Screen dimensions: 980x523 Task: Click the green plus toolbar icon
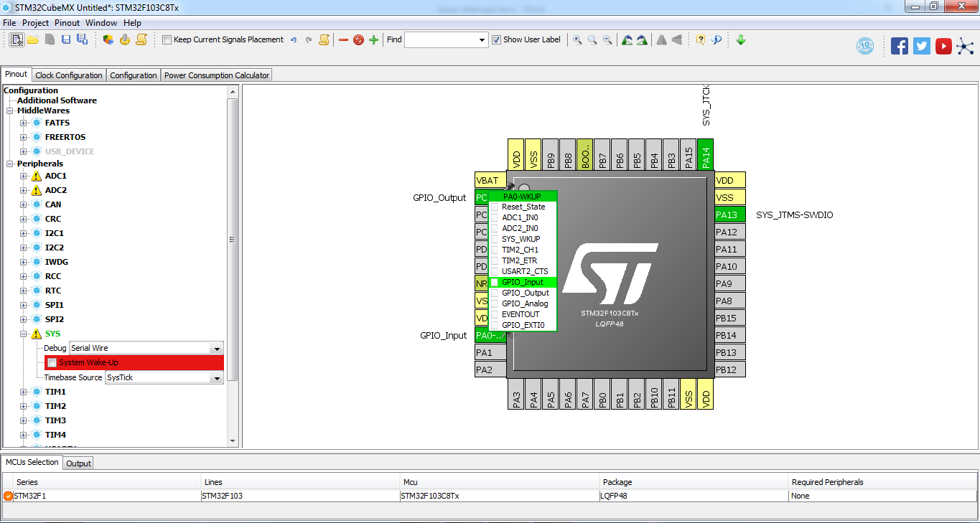pos(373,39)
